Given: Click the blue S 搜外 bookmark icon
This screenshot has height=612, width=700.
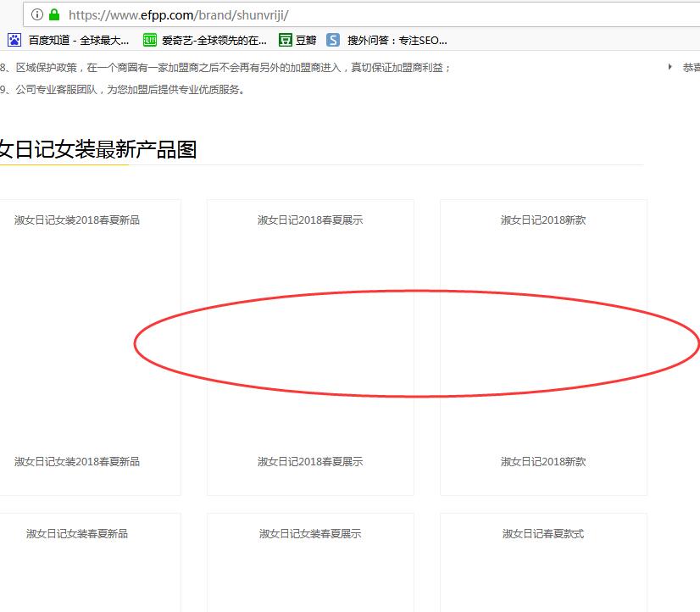Looking at the screenshot, I should 334,40.
